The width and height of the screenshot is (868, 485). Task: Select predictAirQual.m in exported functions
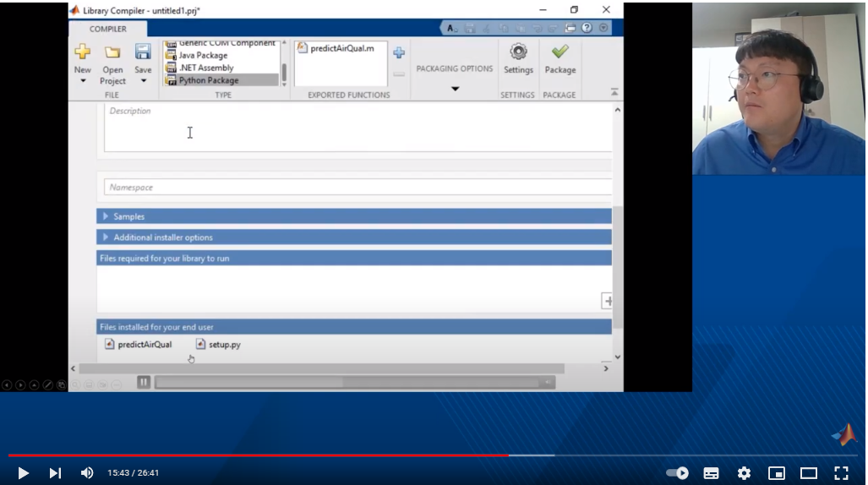tap(336, 48)
